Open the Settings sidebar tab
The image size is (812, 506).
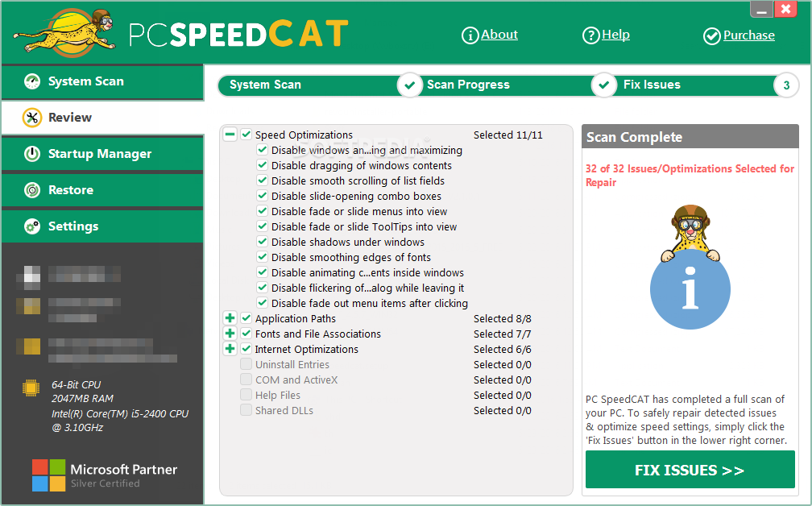click(102, 226)
